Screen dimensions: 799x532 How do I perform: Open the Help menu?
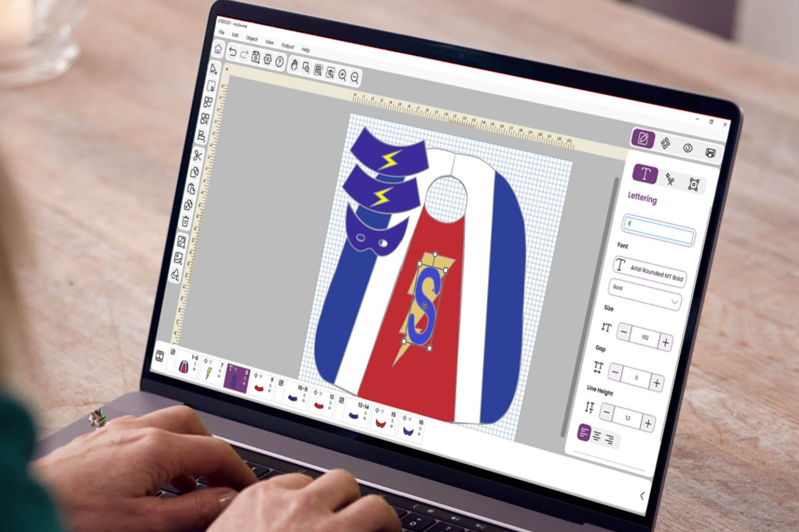coord(306,50)
